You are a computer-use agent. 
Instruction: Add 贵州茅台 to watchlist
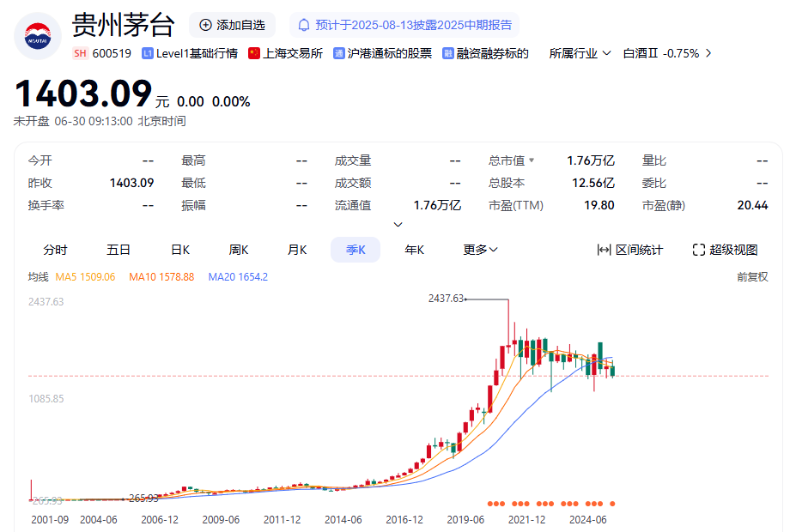pos(232,25)
